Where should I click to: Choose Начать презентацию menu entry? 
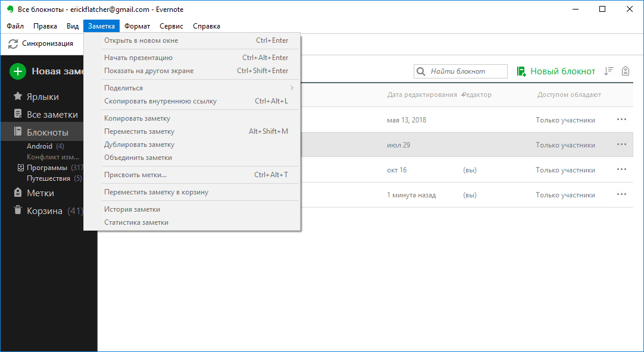coord(192,58)
